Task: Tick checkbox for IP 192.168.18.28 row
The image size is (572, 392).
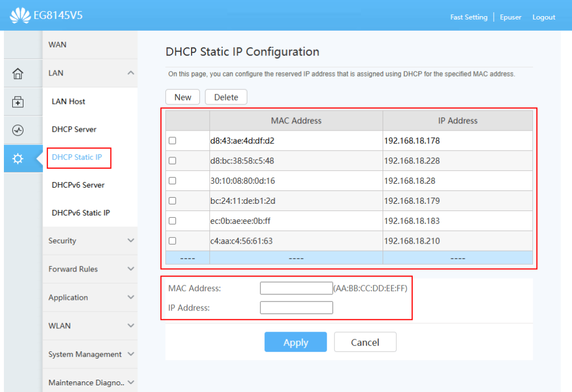Action: (173, 181)
